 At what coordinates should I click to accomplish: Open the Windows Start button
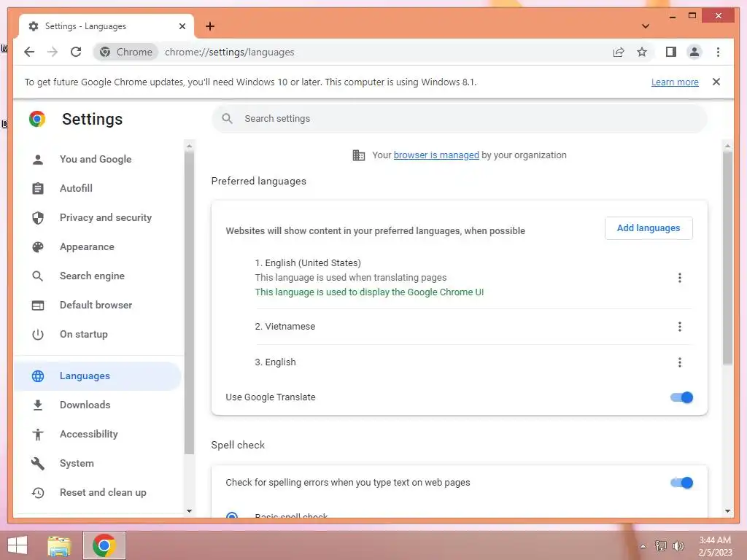point(18,545)
